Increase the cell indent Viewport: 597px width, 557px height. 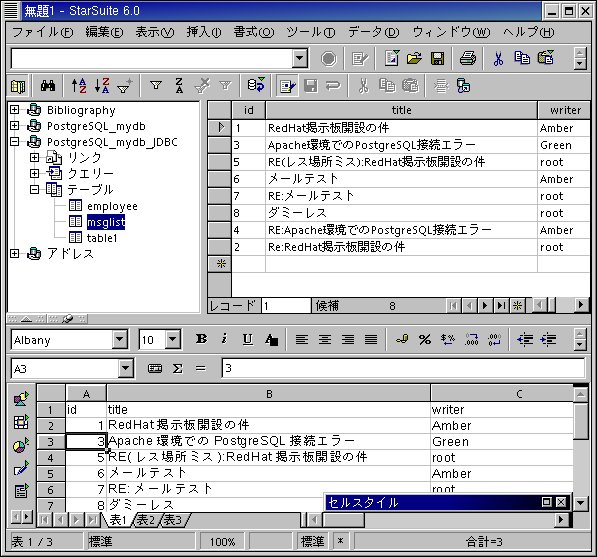(x=548, y=339)
